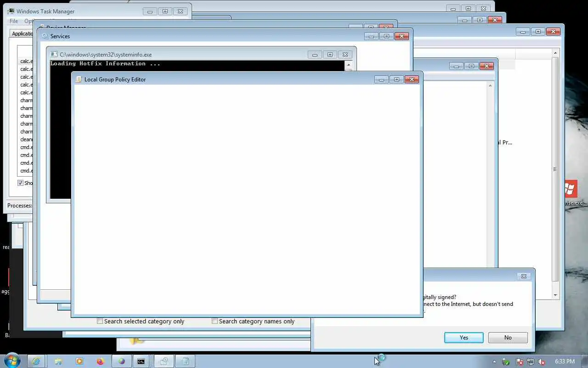
Task: Click the Services window title icon
Action: coord(45,36)
